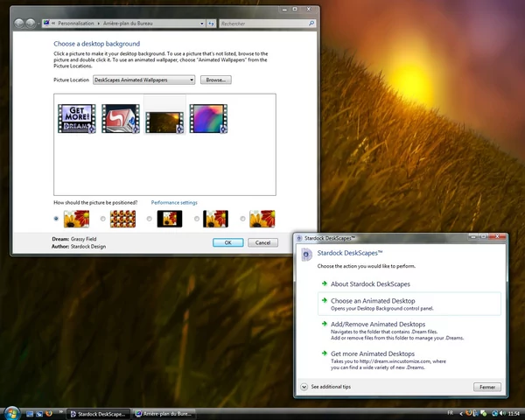The image size is (525, 420).
Task: Go back with the Explorer back arrow
Action: click(19, 23)
